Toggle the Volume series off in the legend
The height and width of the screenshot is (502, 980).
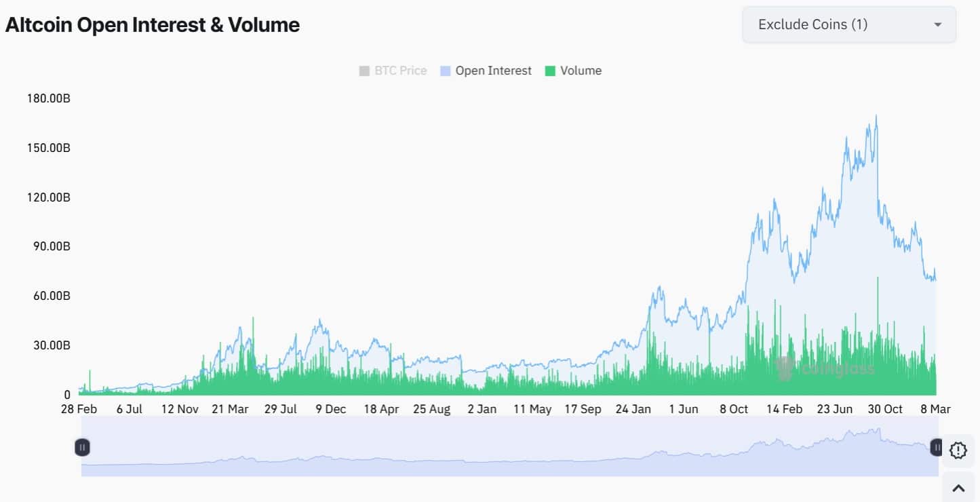[x=574, y=71]
